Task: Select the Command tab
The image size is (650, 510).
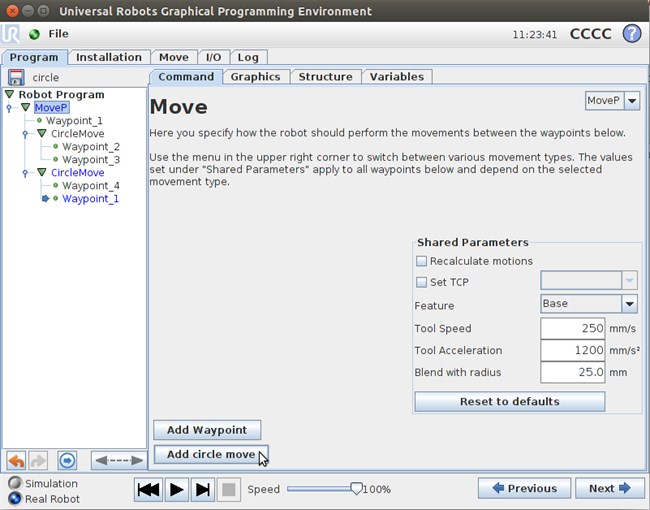Action: 186,77
